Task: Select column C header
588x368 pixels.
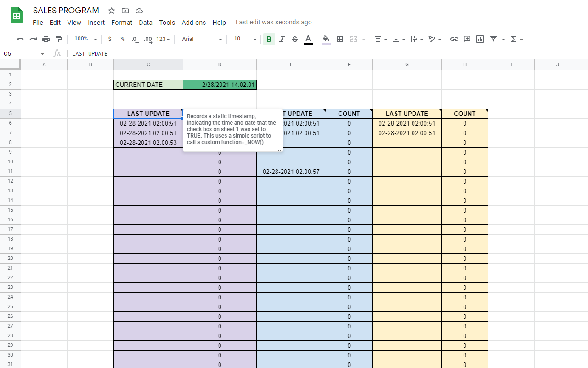Action: pyautogui.click(x=148, y=64)
